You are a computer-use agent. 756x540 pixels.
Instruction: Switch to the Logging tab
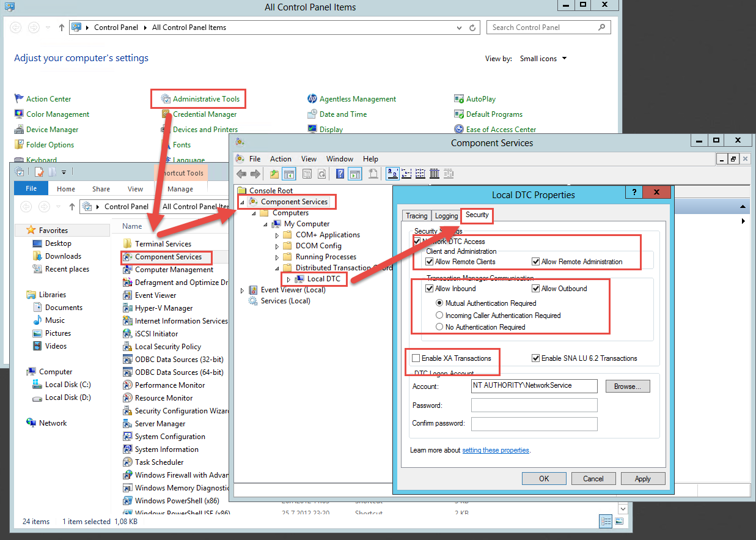446,216
